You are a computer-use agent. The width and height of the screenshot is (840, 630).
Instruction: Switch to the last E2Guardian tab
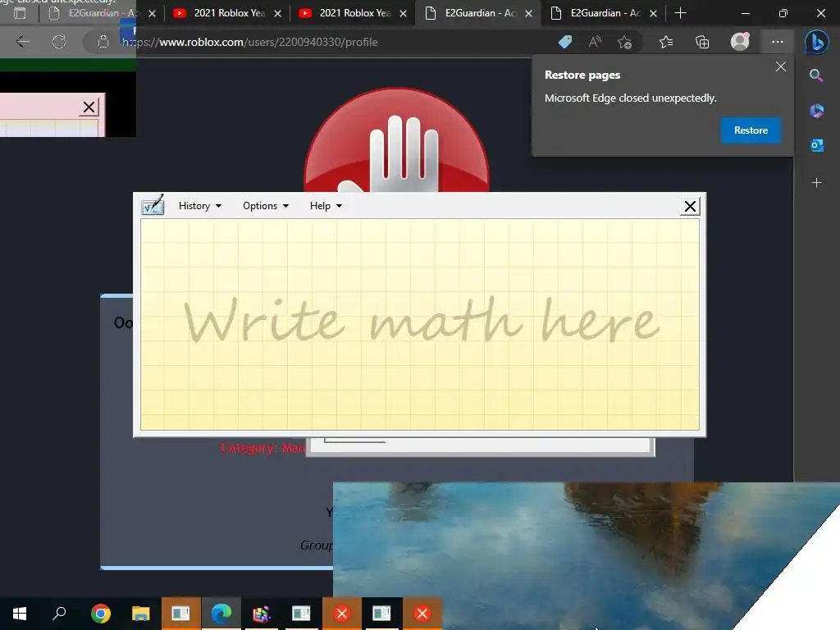tap(604, 13)
